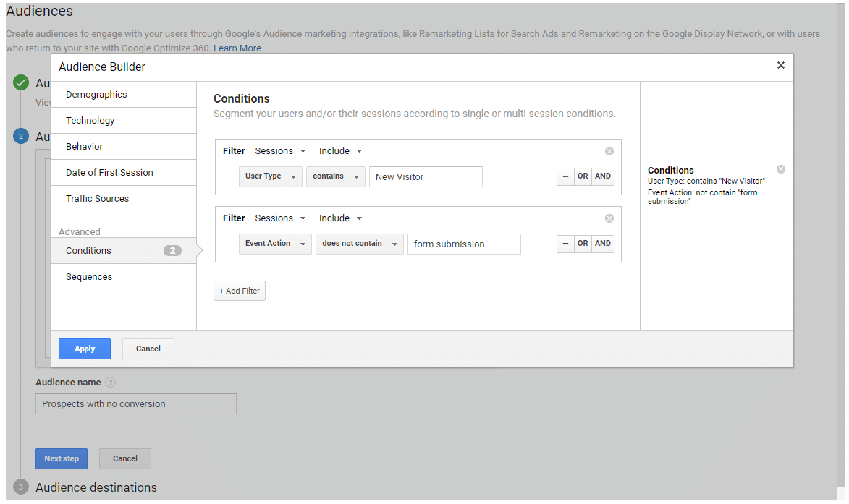Follow the Learn More link
This screenshot has height=504, width=849.
tap(237, 48)
